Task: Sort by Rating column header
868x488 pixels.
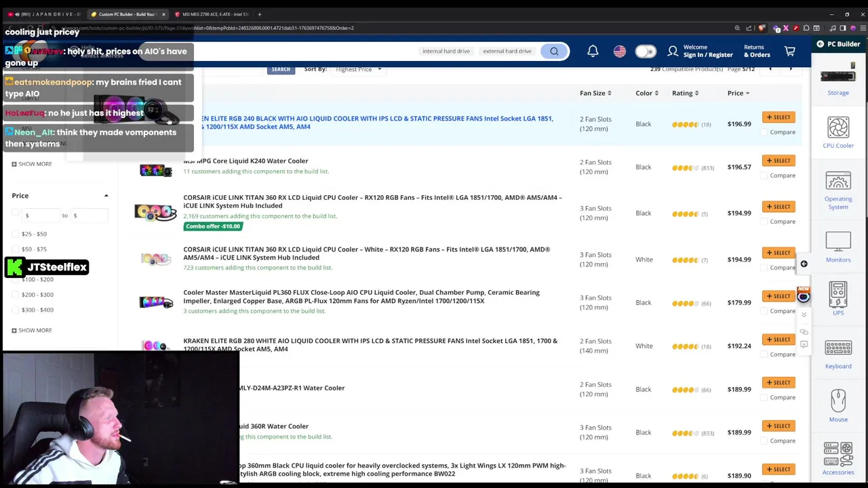Action: tap(685, 94)
